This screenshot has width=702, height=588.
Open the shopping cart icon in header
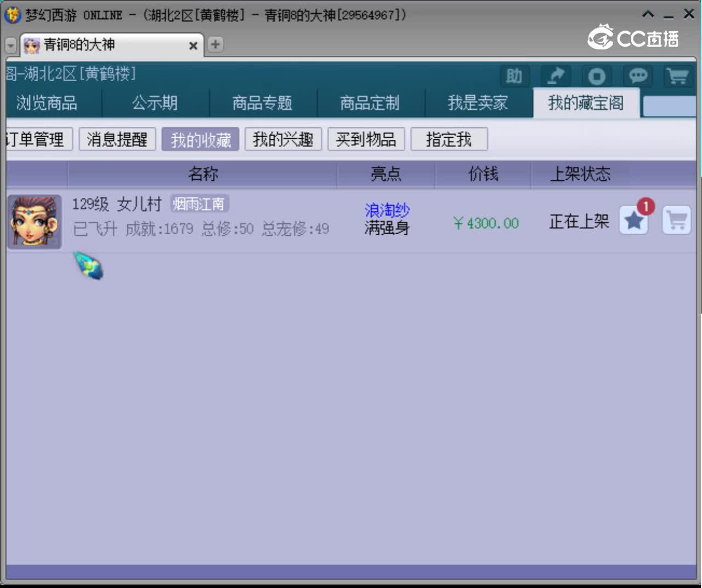(x=678, y=76)
